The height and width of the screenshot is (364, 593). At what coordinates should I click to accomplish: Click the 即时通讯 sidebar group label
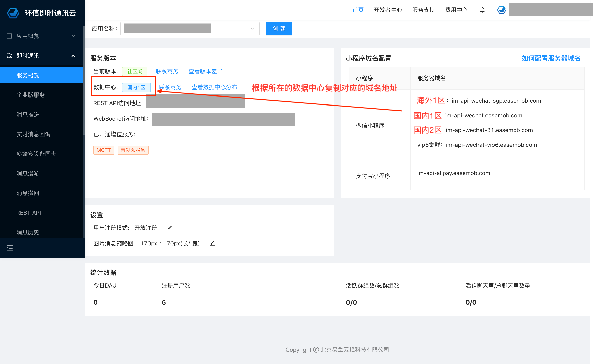[28, 56]
